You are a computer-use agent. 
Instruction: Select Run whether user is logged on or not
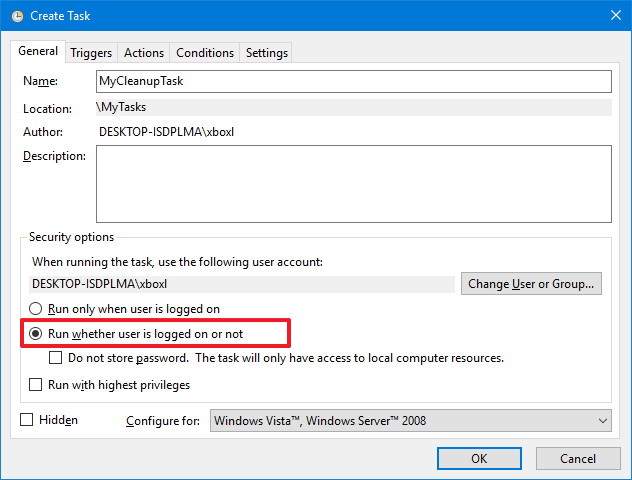37,334
